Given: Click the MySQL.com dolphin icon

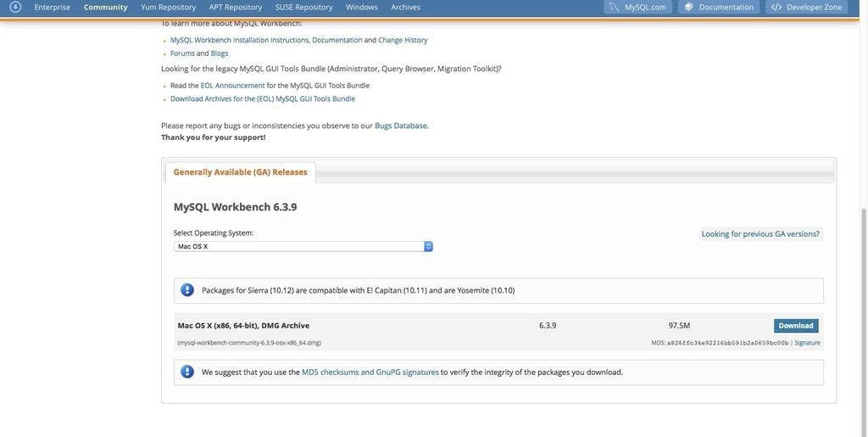Looking at the screenshot, I should pos(614,7).
